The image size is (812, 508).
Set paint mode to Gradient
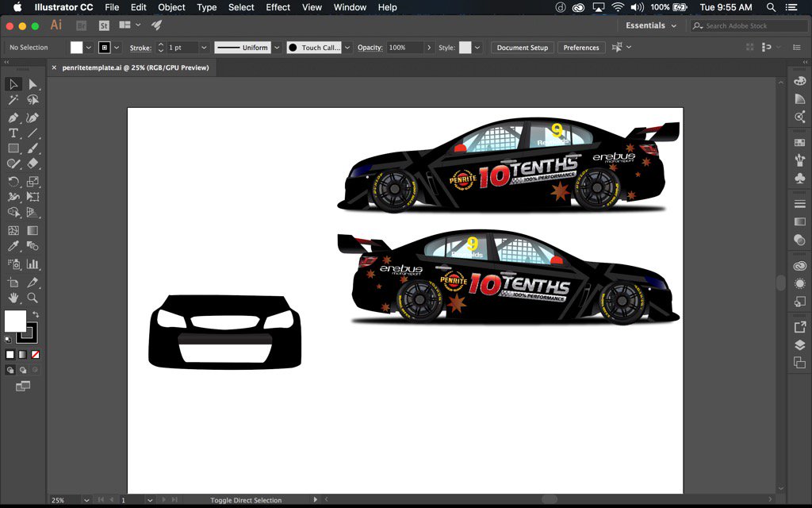point(23,355)
